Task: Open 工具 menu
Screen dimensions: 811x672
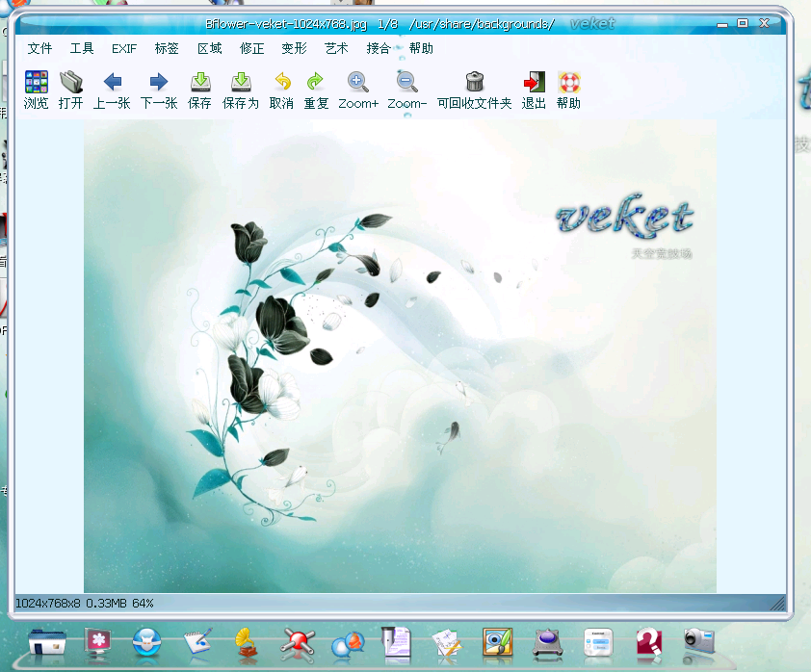Action: [x=82, y=48]
